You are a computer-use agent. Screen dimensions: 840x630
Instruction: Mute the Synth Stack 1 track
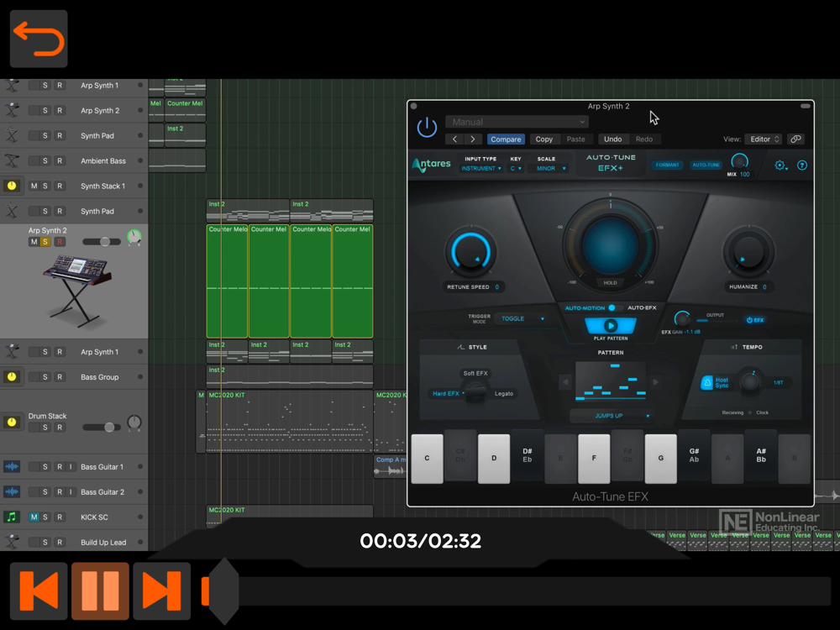click(34, 186)
